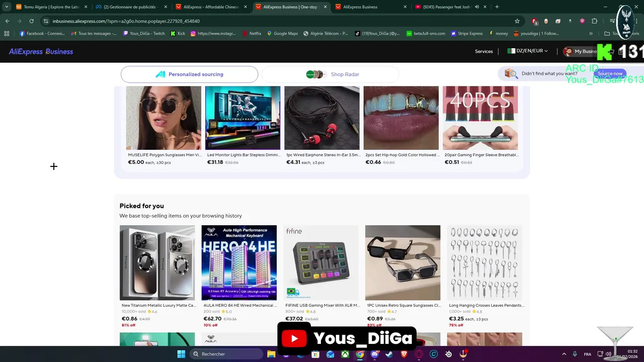
Task: Open Google Maps bookmark
Action: pos(282,34)
